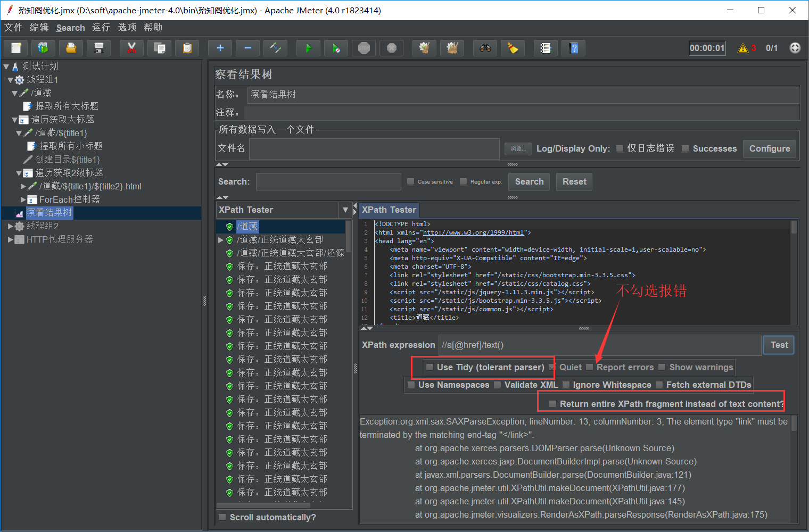This screenshot has width=809, height=532.
Task: Click the 浏览 file browse button
Action: pos(518,148)
